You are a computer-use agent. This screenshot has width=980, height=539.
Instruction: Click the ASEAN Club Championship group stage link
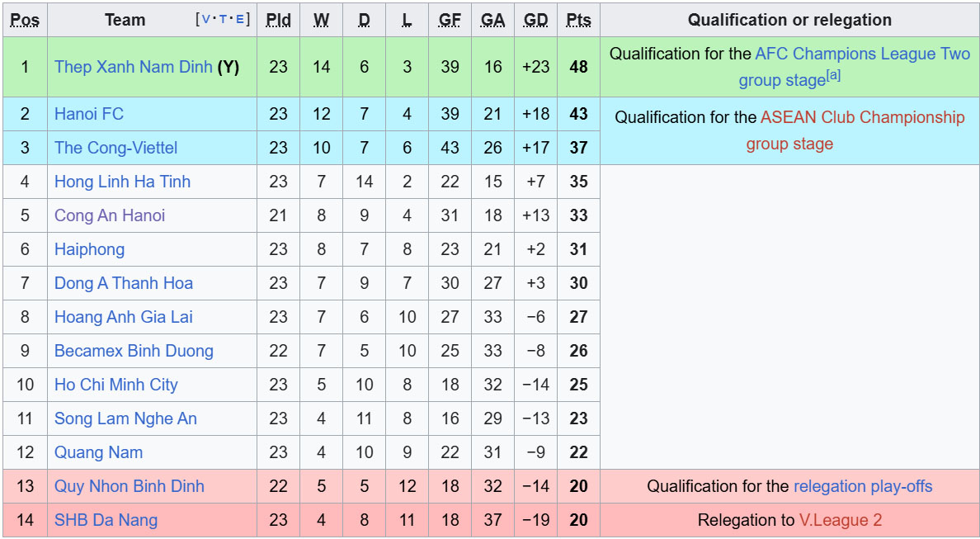click(862, 117)
